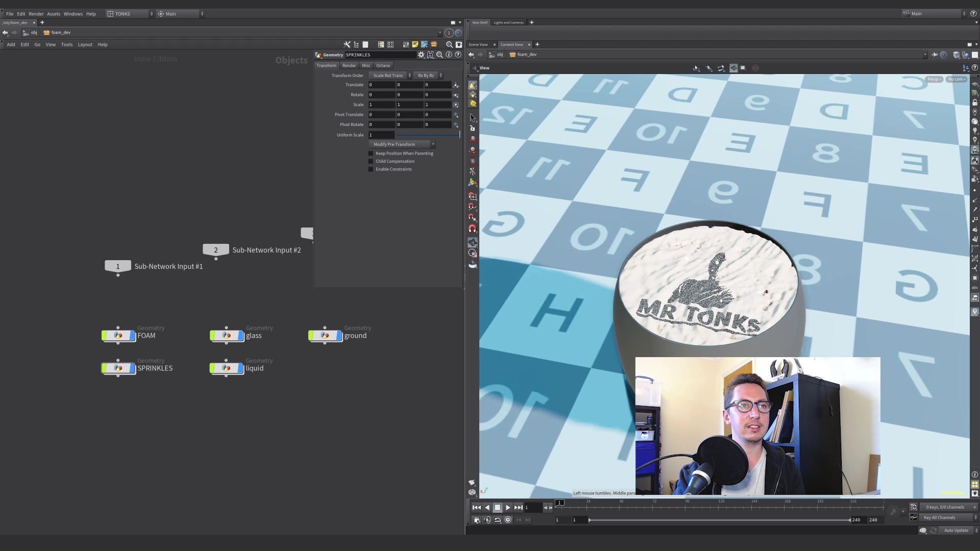
Task: Click the SPRINKLES node name field
Action: (380, 55)
